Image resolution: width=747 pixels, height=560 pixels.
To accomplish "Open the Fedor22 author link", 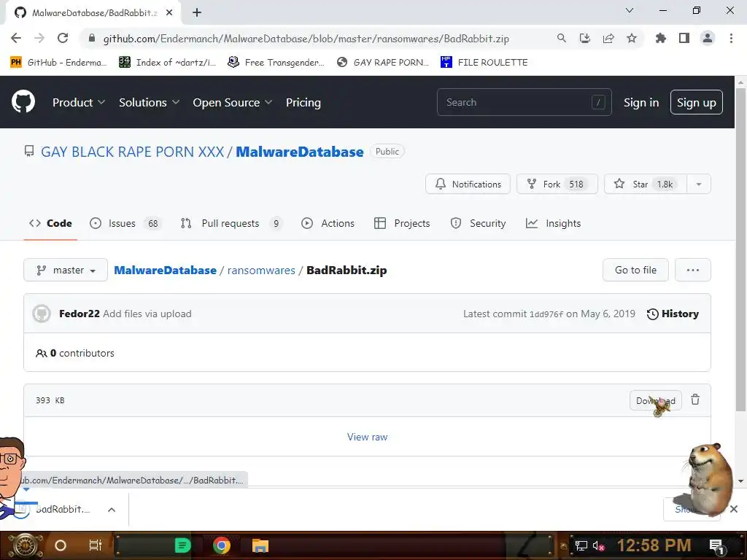I will click(79, 314).
